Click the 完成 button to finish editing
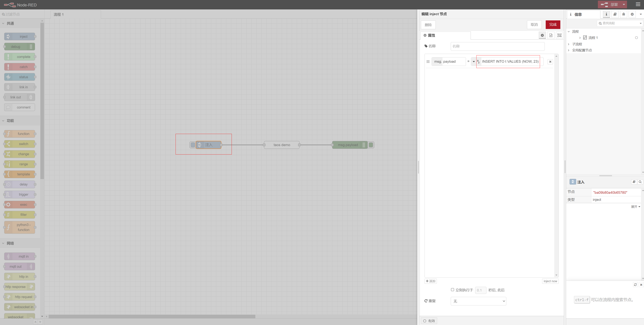This screenshot has width=644, height=325. click(x=553, y=25)
